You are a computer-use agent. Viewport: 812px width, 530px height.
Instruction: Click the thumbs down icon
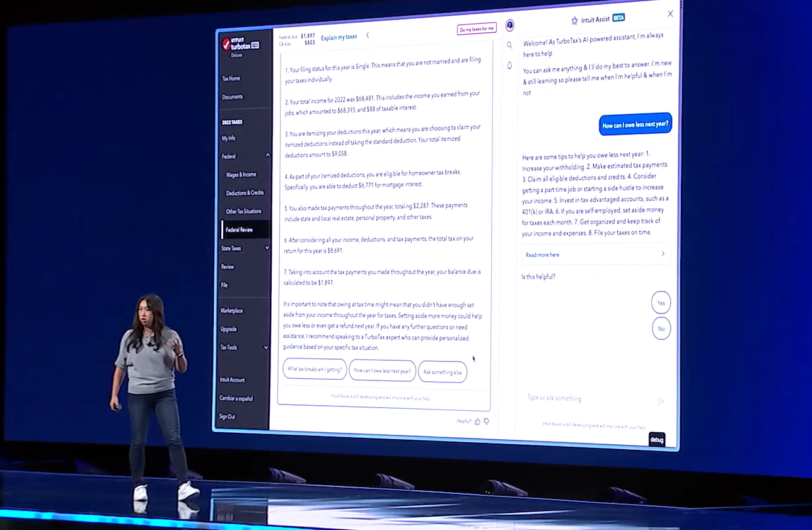pyautogui.click(x=486, y=421)
